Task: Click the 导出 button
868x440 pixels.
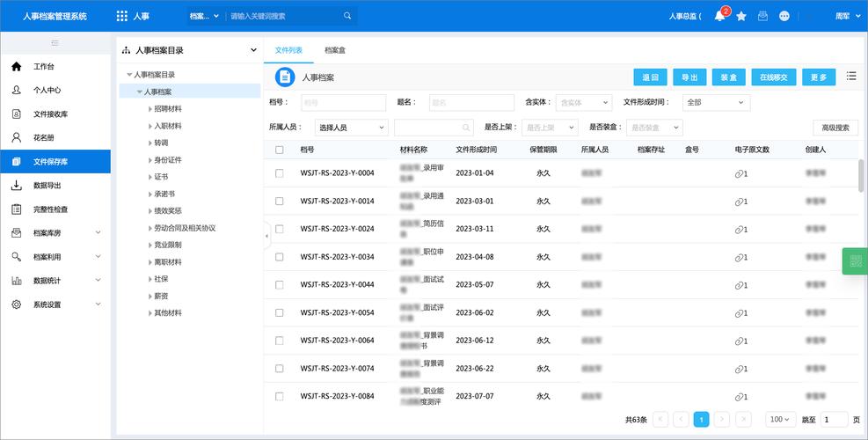Action: click(689, 77)
